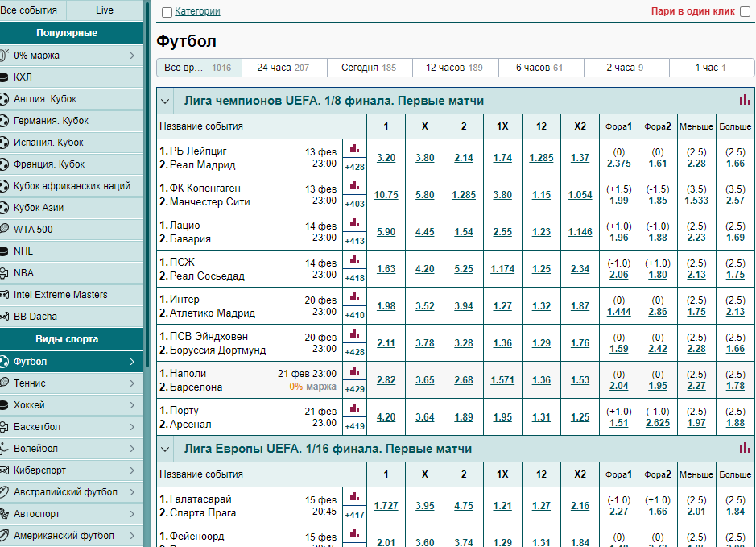The height and width of the screenshot is (547, 756).
Task: Open statistics icon for Порту vs Арсенал
Action: coord(355,408)
